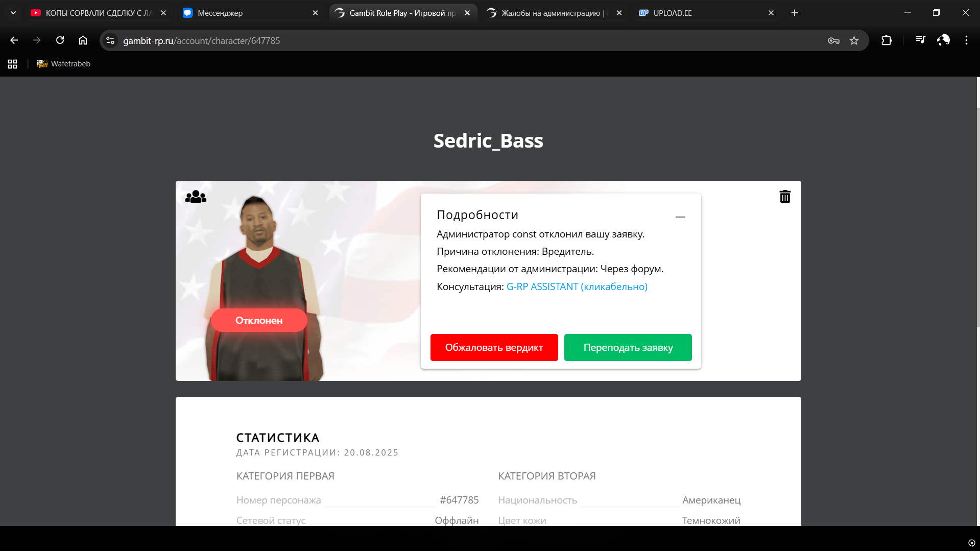
Task: Expand the tab search dropdown arrow
Action: click(x=13, y=13)
